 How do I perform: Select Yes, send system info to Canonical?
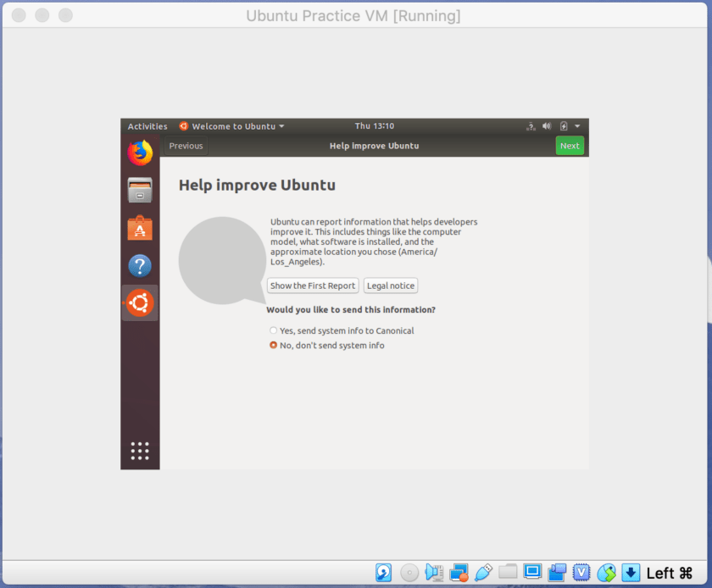(x=342, y=330)
